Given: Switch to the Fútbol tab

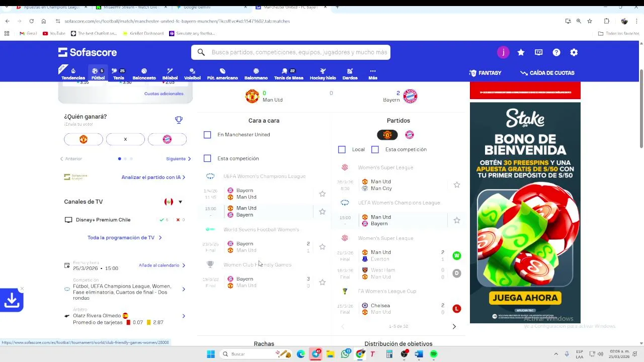Looking at the screenshot, I should [98, 73].
